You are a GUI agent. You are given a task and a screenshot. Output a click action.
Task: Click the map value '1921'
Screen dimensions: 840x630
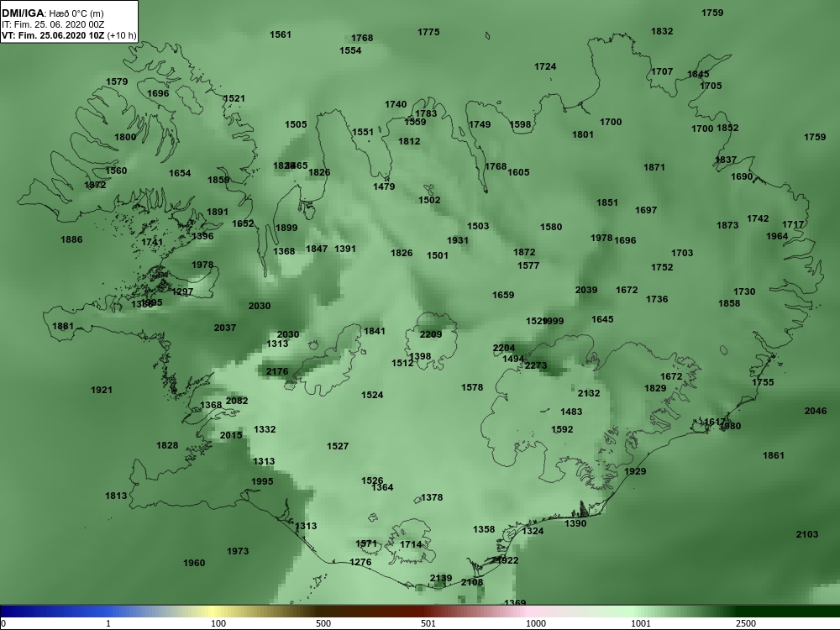click(102, 390)
